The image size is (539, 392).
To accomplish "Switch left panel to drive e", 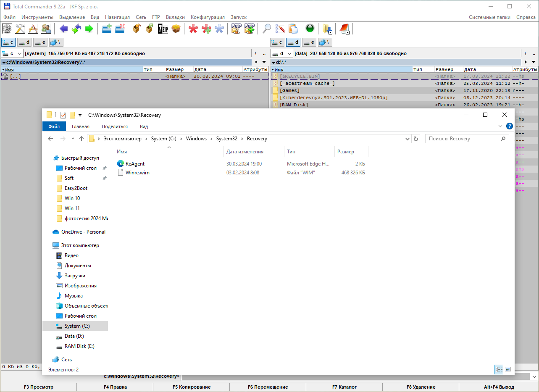I will [40, 42].
